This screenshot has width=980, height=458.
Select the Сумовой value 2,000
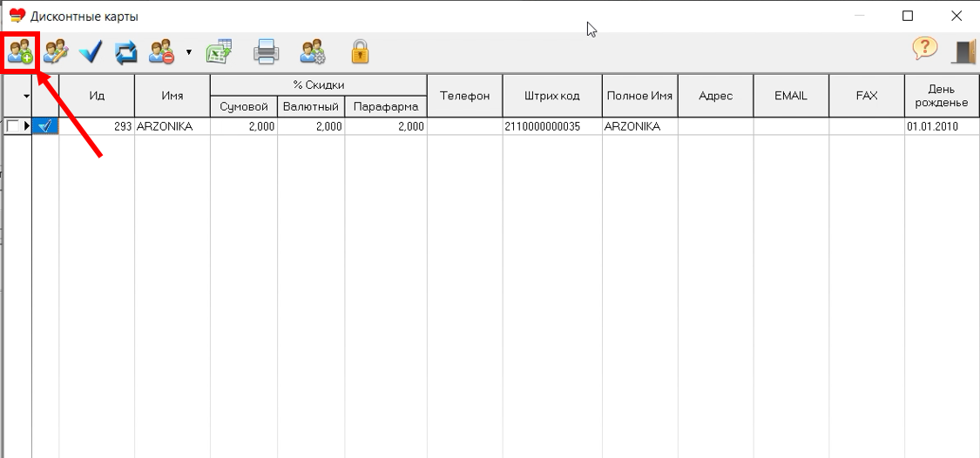(244, 126)
